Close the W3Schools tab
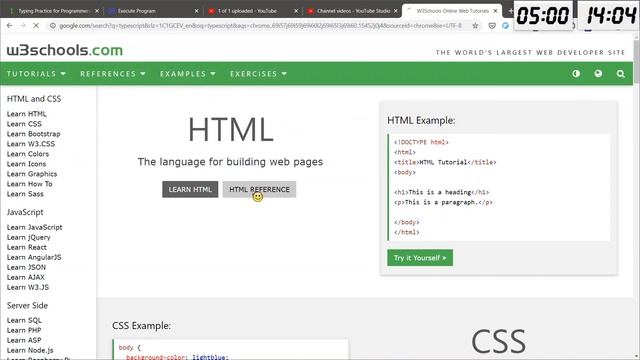This screenshot has width=640, height=360. tap(495, 11)
